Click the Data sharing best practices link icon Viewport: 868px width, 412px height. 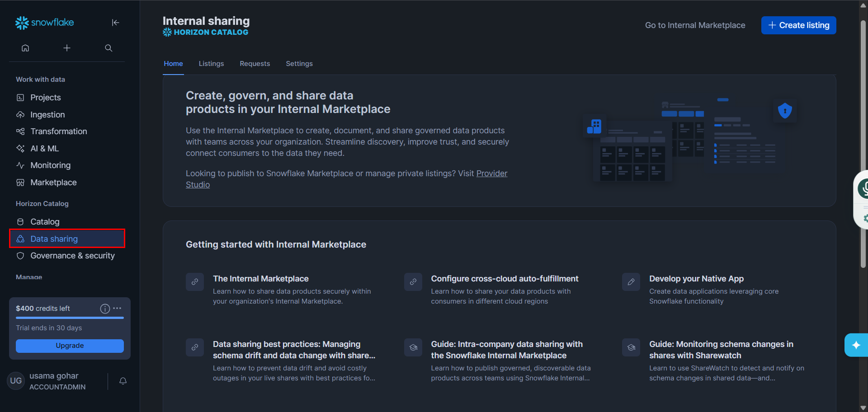tap(195, 347)
